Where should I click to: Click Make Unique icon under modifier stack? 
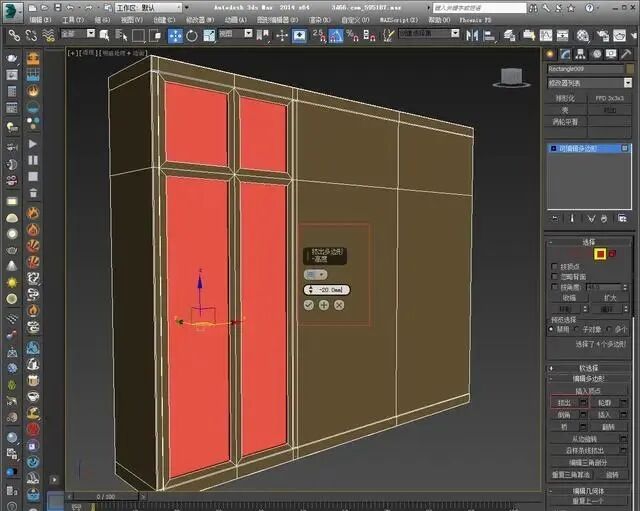tap(591, 219)
